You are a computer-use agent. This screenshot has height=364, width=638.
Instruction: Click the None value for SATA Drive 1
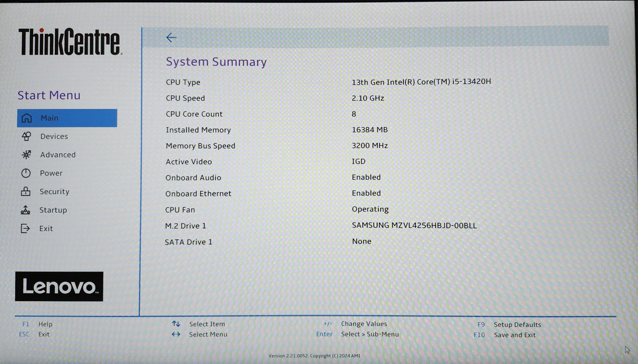click(x=361, y=241)
